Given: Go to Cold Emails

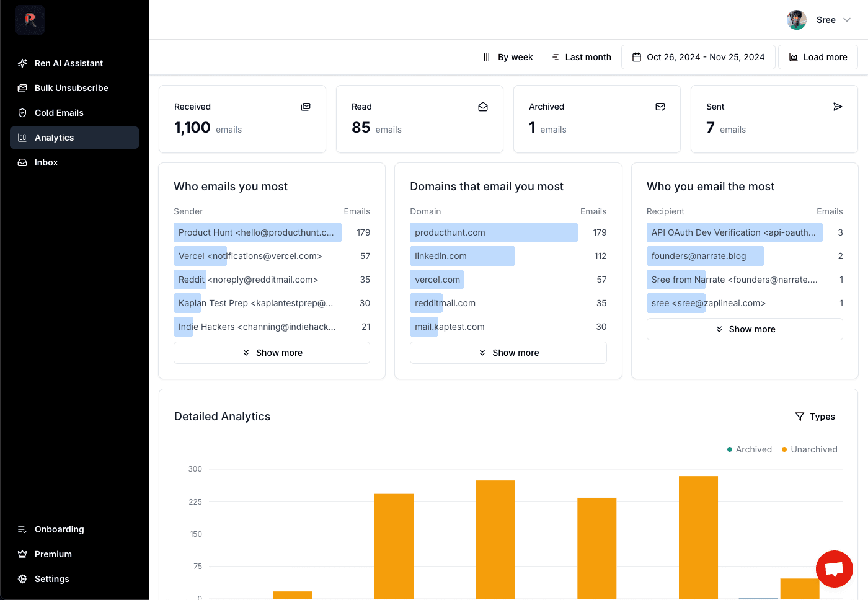Looking at the screenshot, I should coord(74,113).
